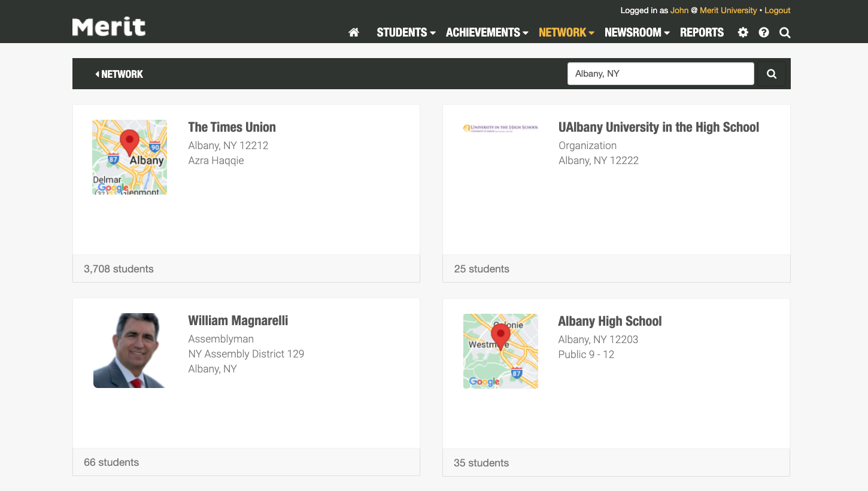Expand the Achievements dropdown menu
The width and height of the screenshot is (868, 491).
click(487, 32)
